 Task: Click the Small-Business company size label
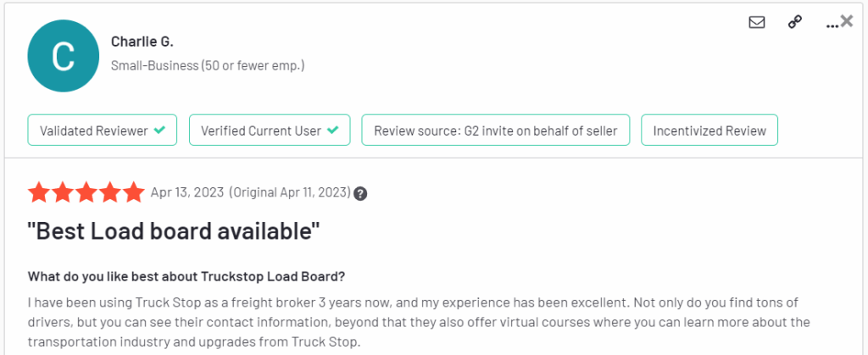[208, 65]
